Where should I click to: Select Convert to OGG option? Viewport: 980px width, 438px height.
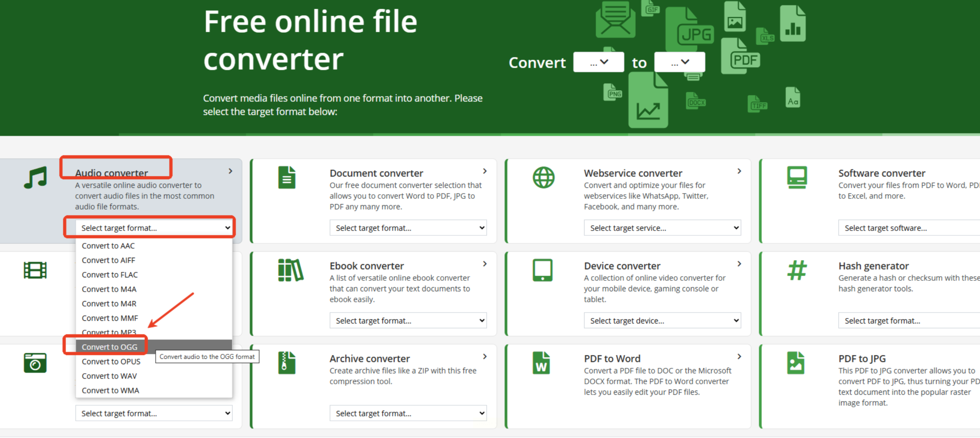point(110,347)
